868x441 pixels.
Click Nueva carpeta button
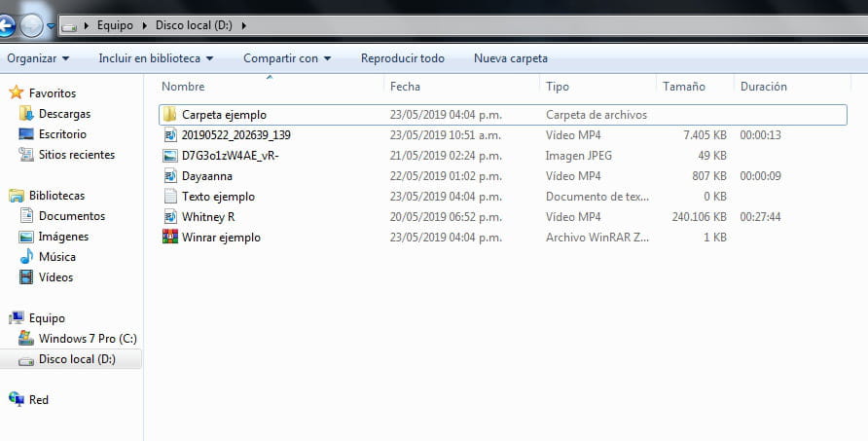[x=511, y=58]
